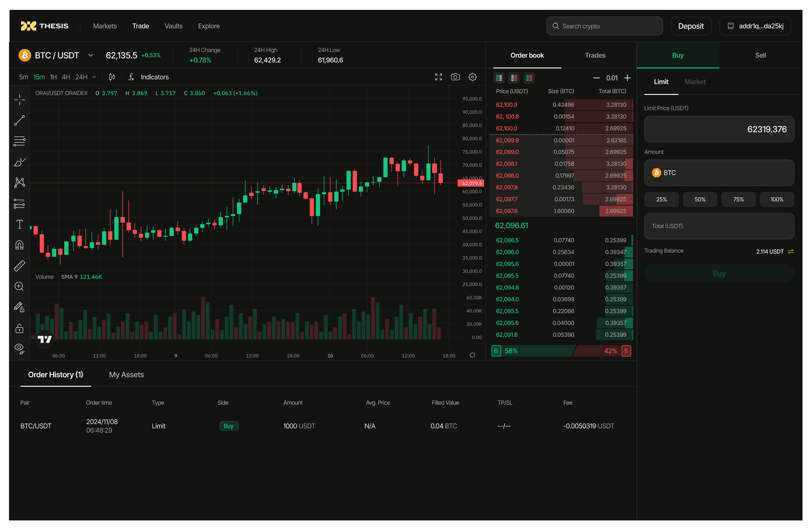The height and width of the screenshot is (530, 812).
Task: Show asks-only order book view
Action: tap(514, 78)
